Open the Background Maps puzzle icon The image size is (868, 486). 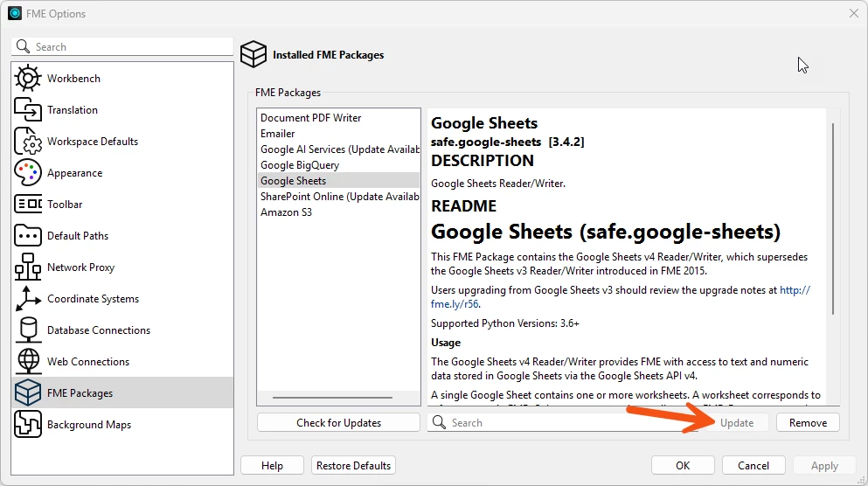28,425
